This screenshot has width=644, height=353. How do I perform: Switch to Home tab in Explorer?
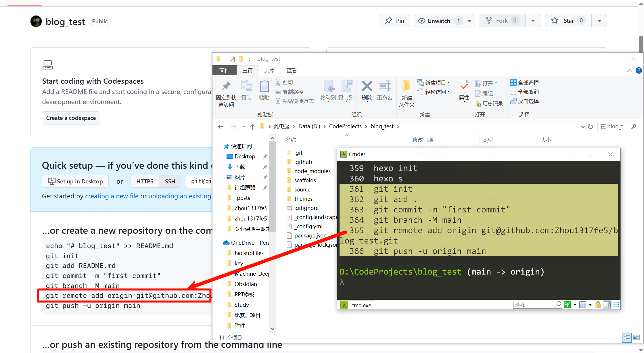click(248, 70)
